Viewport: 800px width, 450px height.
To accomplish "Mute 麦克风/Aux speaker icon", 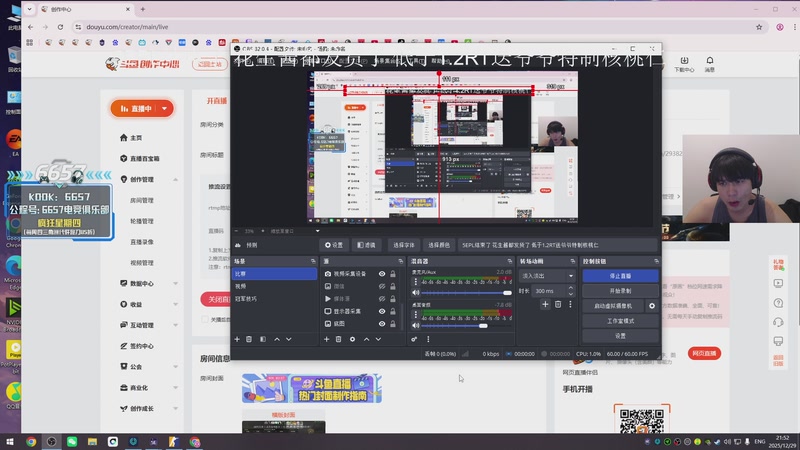I will [416, 293].
